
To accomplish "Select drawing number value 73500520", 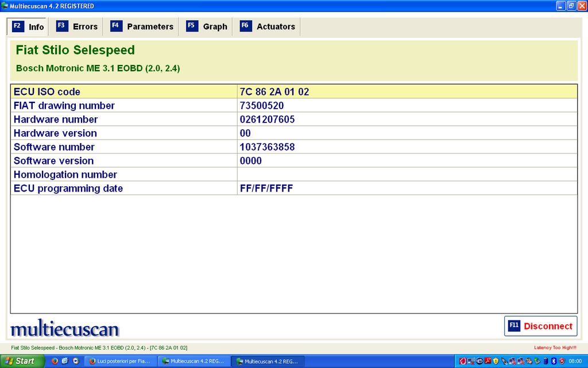I will click(262, 106).
